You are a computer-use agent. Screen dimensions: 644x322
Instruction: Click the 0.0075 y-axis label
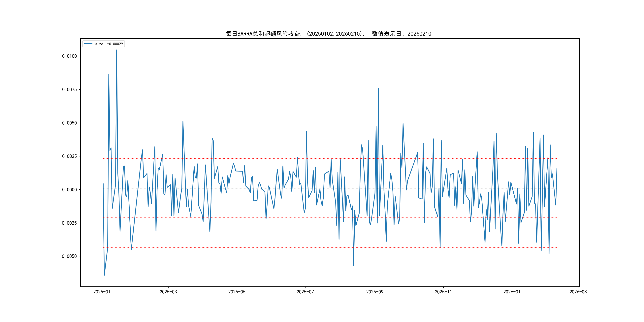(x=70, y=89)
